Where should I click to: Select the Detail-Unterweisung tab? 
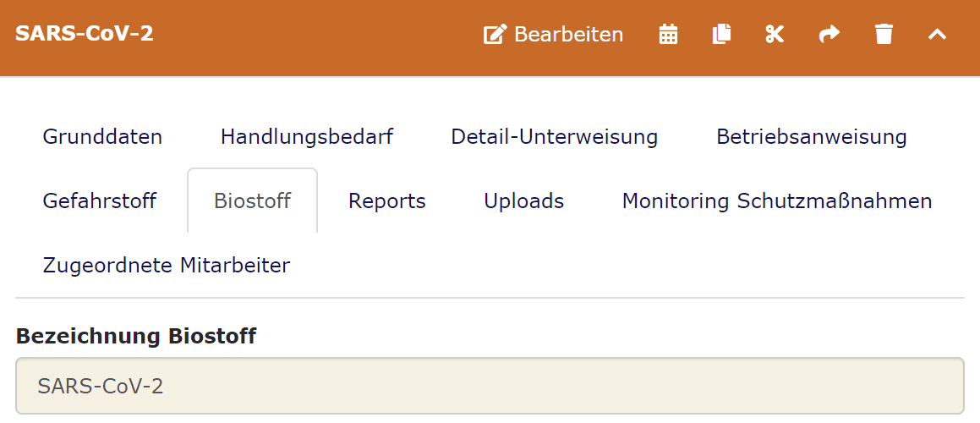pyautogui.click(x=554, y=136)
